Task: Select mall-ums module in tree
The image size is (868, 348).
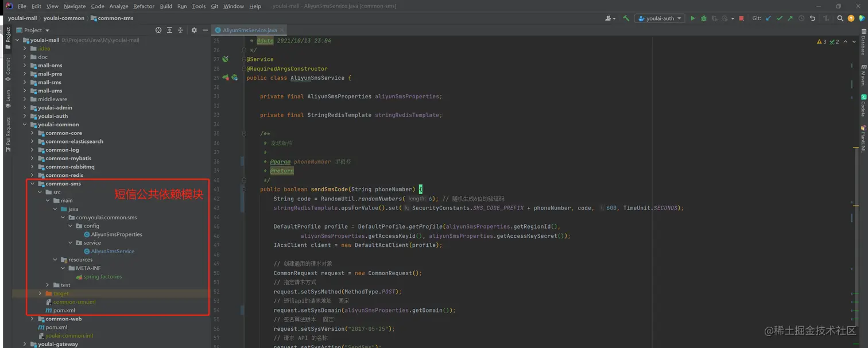Action: coord(51,91)
